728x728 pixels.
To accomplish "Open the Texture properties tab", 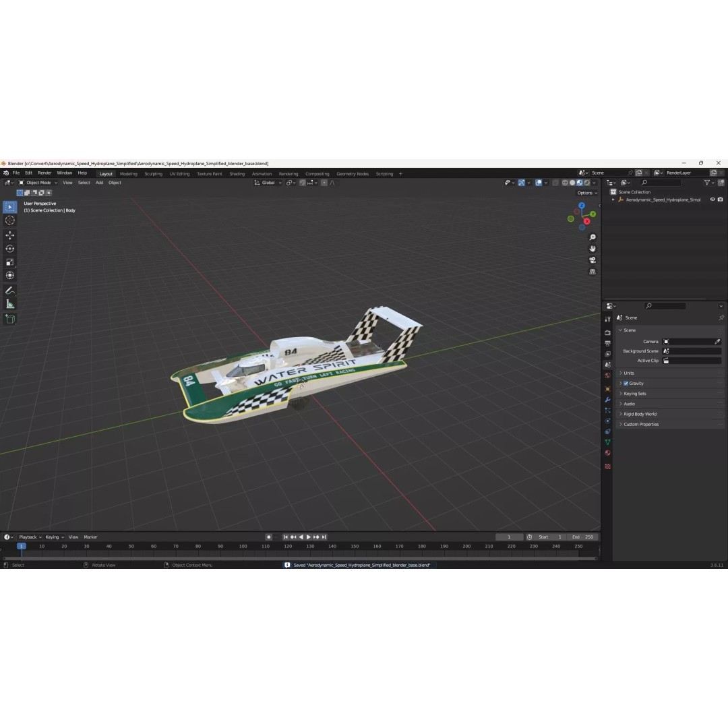I will 607,466.
